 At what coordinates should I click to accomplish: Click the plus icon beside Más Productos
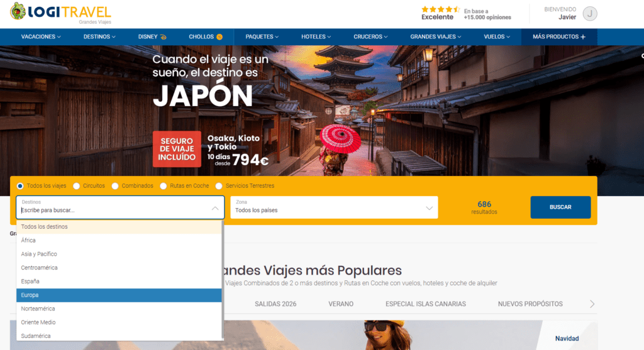tap(583, 37)
